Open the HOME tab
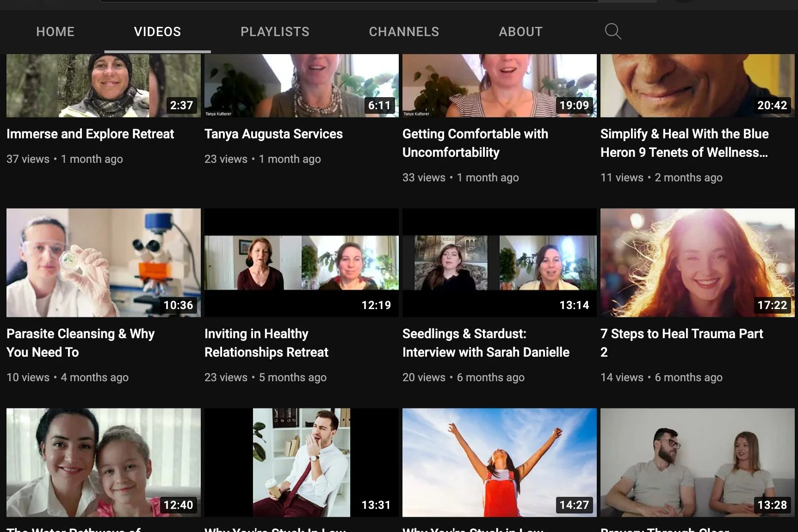798x532 pixels. coord(56,31)
